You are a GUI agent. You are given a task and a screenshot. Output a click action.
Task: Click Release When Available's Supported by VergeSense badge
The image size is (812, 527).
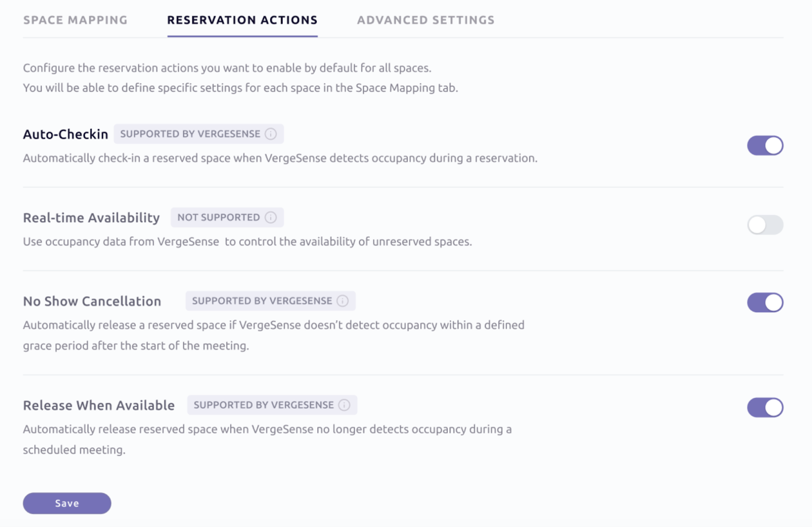(272, 405)
